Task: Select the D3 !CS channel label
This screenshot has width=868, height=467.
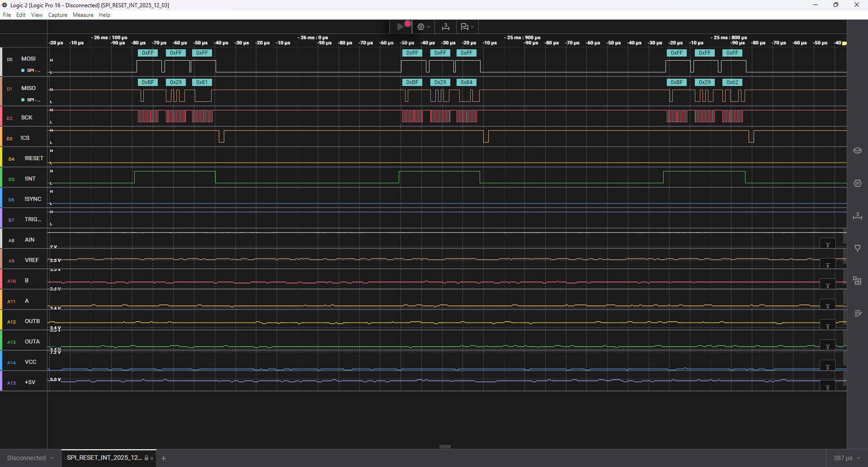Action: (x=24, y=138)
